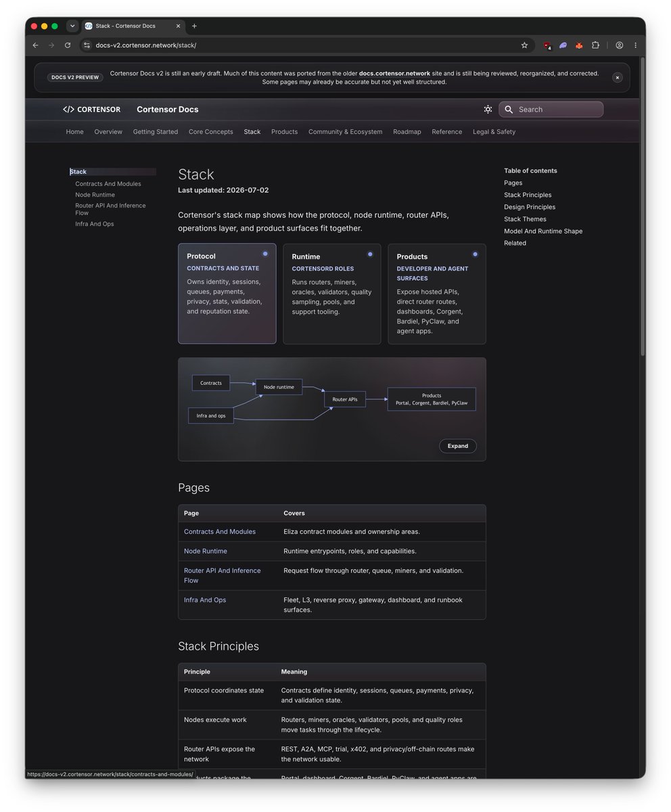Click the browser forward arrow
The image size is (671, 812).
click(51, 45)
